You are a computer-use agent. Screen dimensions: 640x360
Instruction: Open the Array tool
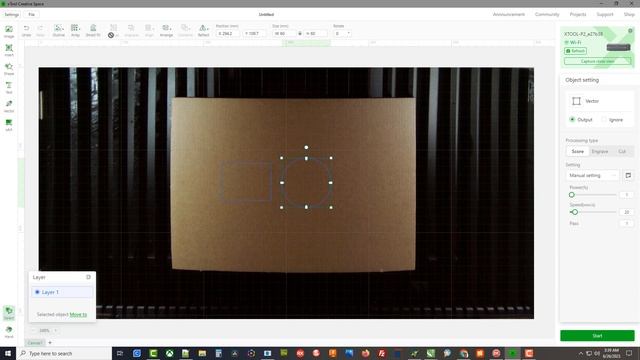pyautogui.click(x=75, y=30)
